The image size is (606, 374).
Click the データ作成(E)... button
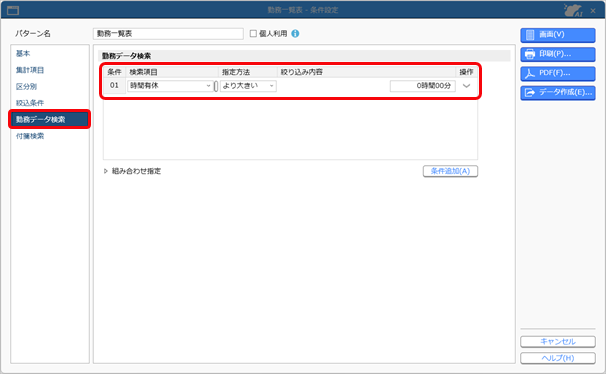[x=558, y=93]
